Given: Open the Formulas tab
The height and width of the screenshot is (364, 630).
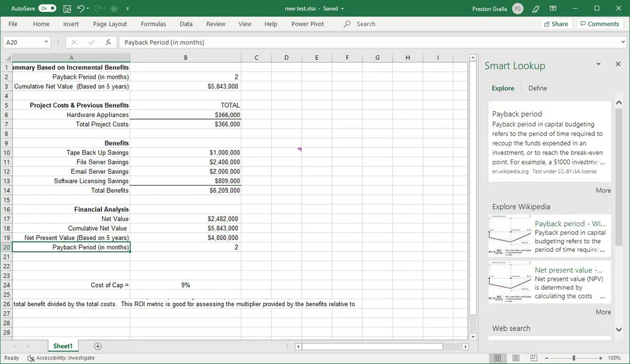Looking at the screenshot, I should point(153,24).
